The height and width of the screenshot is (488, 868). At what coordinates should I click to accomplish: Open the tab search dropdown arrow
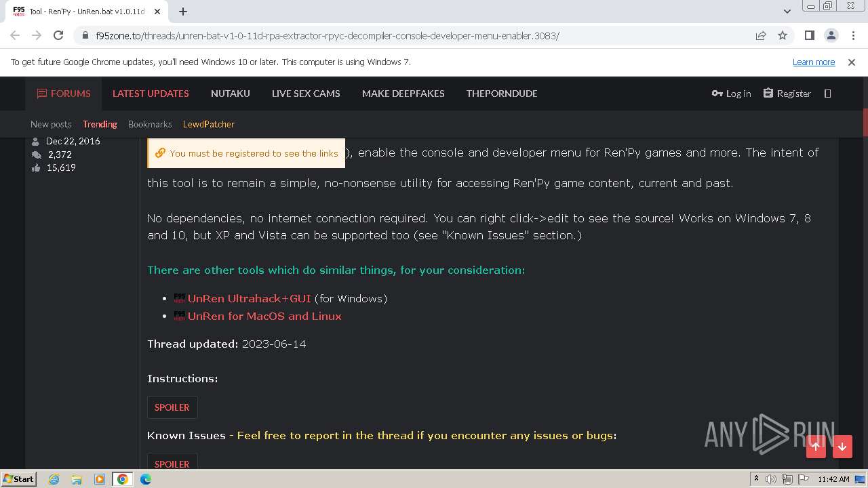(x=787, y=11)
